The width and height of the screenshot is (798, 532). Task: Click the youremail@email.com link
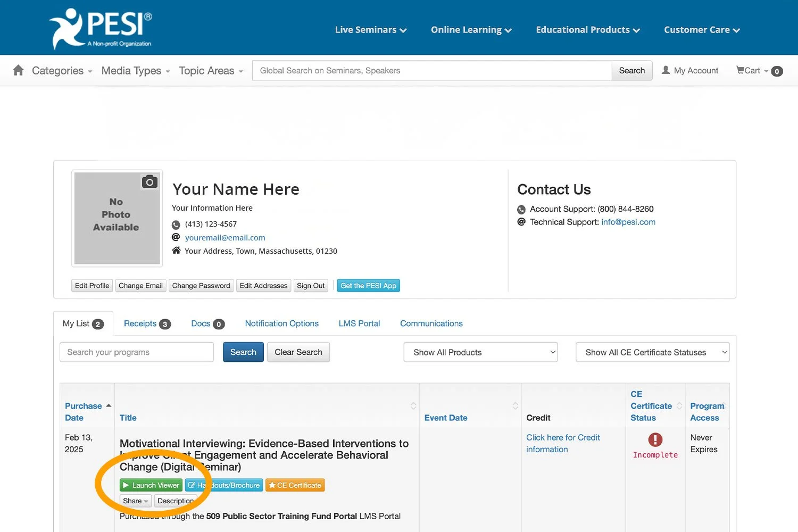click(x=225, y=238)
